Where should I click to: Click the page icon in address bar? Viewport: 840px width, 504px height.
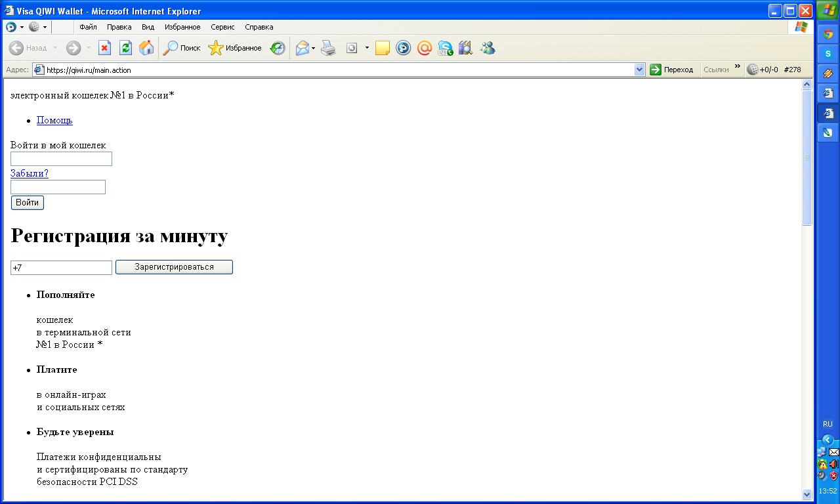coord(39,70)
